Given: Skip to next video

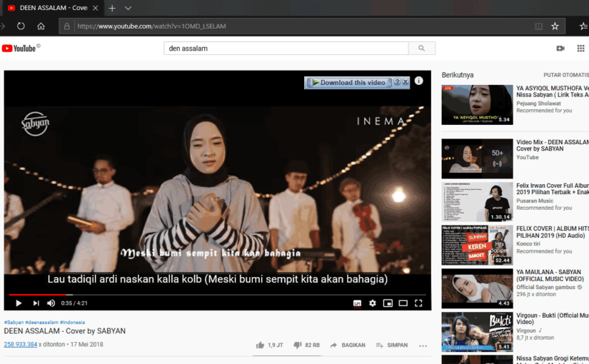Looking at the screenshot, I should point(36,303).
